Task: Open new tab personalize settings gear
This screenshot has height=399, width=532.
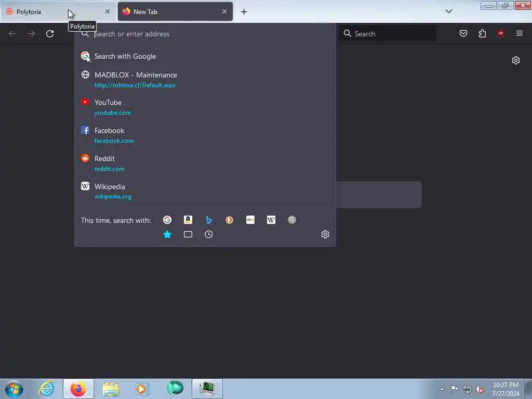Action: click(x=516, y=60)
